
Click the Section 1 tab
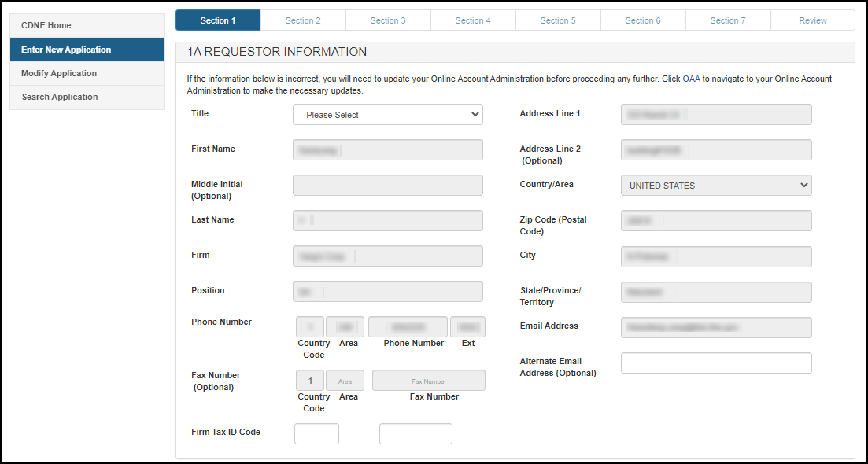click(218, 20)
